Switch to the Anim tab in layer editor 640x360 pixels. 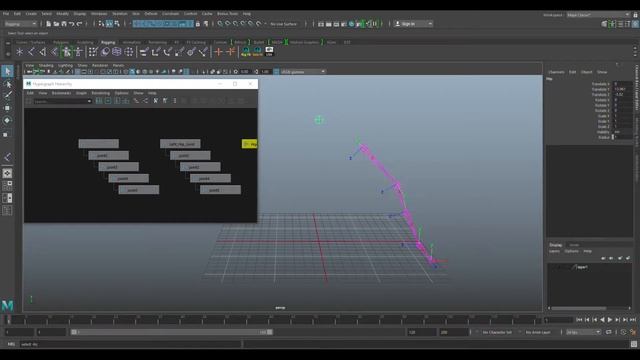574,245
